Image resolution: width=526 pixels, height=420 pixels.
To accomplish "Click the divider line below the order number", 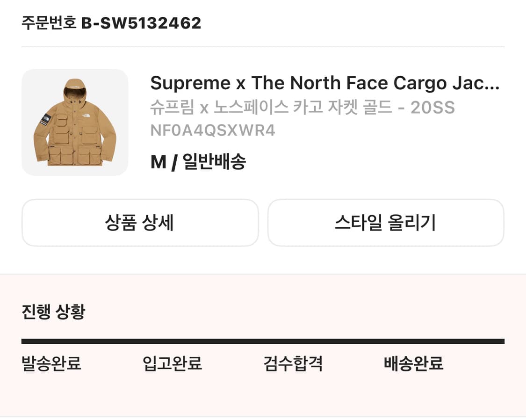I will coord(263,46).
